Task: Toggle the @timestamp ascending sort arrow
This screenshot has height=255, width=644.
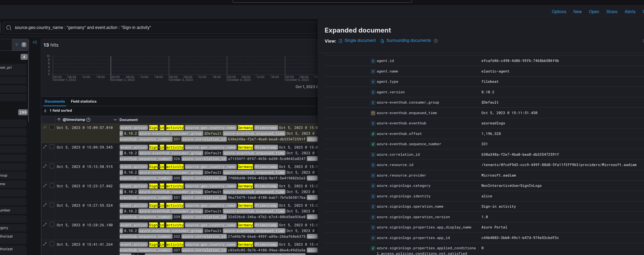Action: tap(59, 120)
